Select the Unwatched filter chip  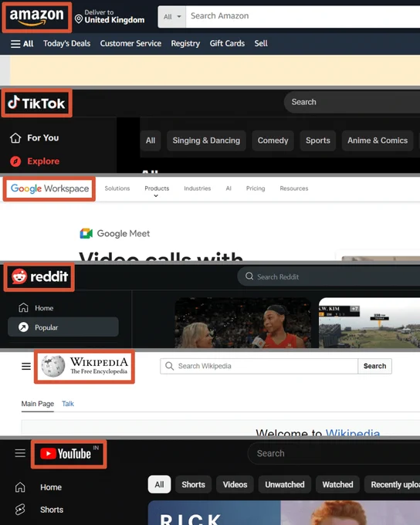click(285, 485)
